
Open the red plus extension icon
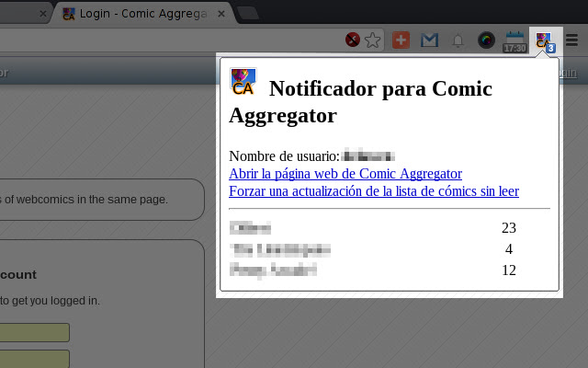[x=401, y=40]
